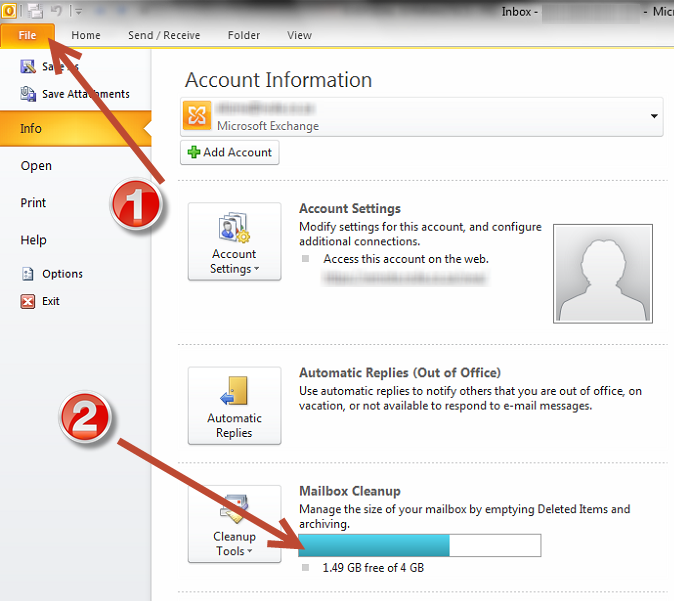Click the Undo icon in quick access toolbar
674x601 pixels.
pyautogui.click(x=56, y=11)
